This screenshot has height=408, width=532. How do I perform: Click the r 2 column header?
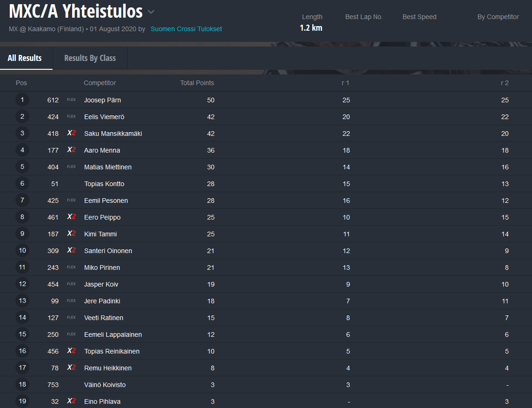[505, 83]
